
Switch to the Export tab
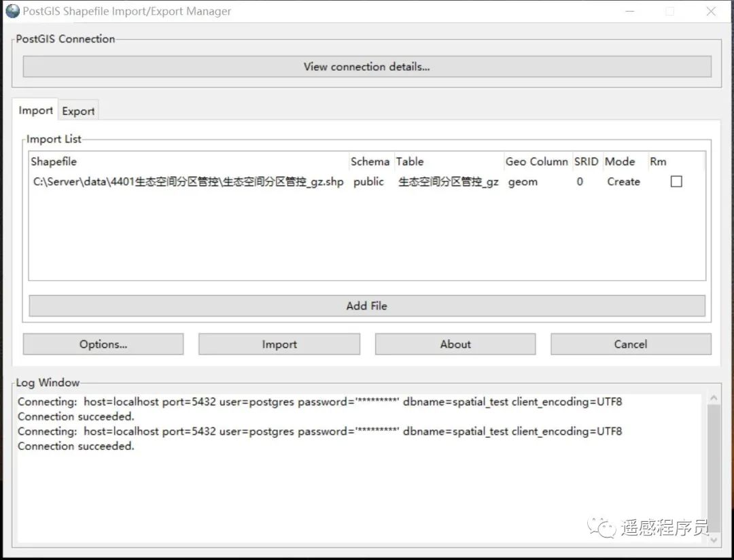click(x=78, y=111)
